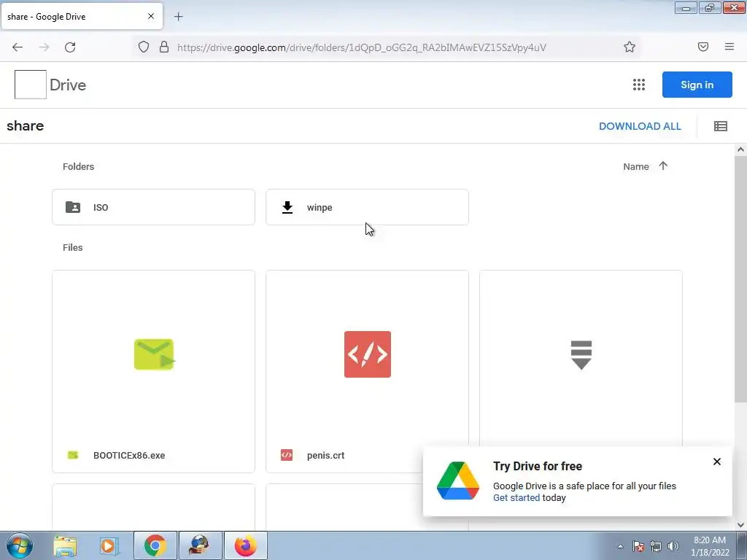Image resolution: width=747 pixels, height=560 pixels.
Task: Switch to Chrome in the taskbar
Action: (x=155, y=545)
